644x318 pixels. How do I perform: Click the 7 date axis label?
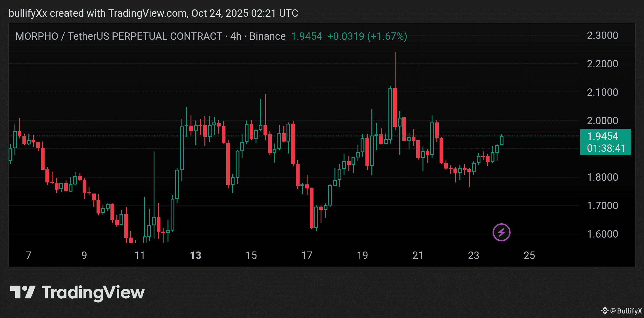28,255
